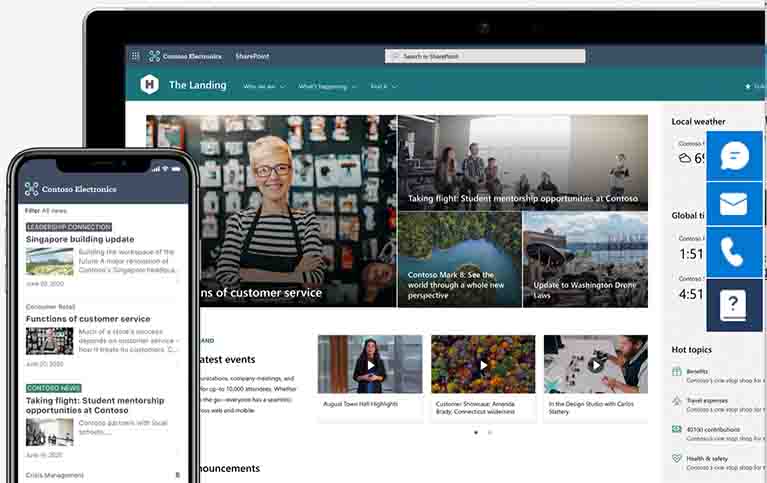Click the Health & safety heart icon
767x483 pixels.
tap(677, 459)
